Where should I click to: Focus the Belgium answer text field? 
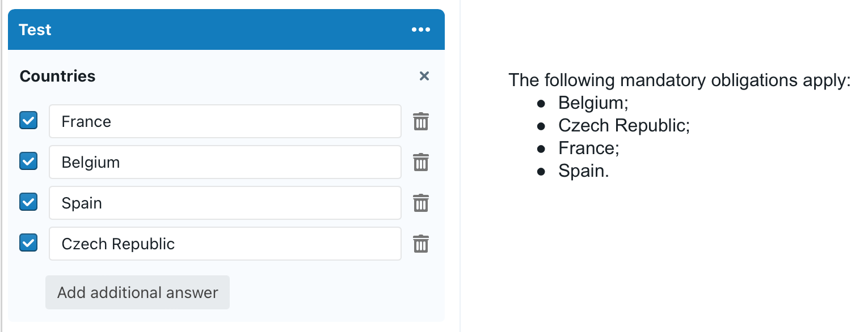click(225, 162)
